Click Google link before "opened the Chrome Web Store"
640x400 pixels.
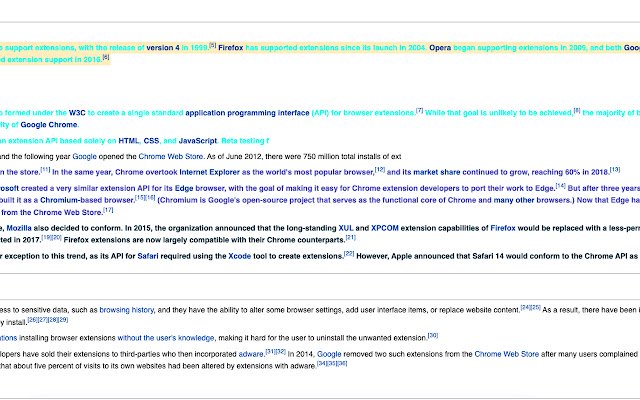[84, 156]
